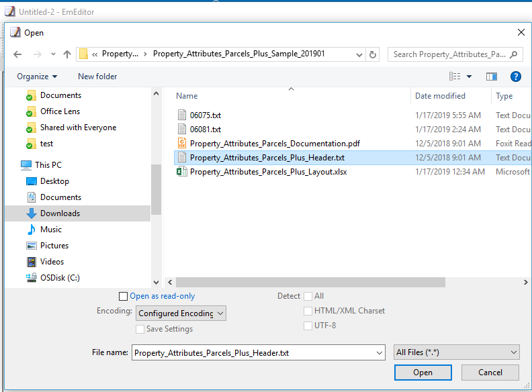The image size is (532, 392).
Task: Enable the Open as read-only checkbox
Action: coord(123,296)
